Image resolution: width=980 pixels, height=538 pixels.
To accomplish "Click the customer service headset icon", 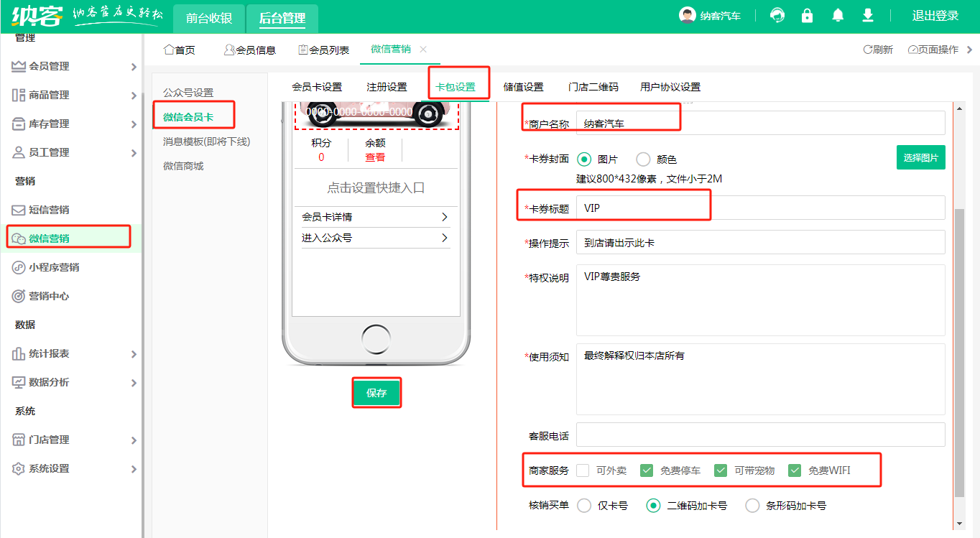I will coord(777,15).
